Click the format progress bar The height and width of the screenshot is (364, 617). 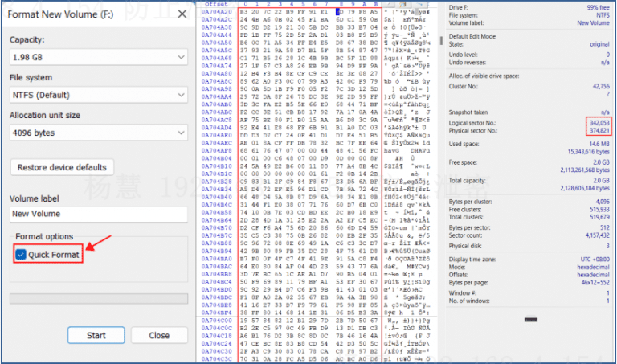tap(98, 300)
